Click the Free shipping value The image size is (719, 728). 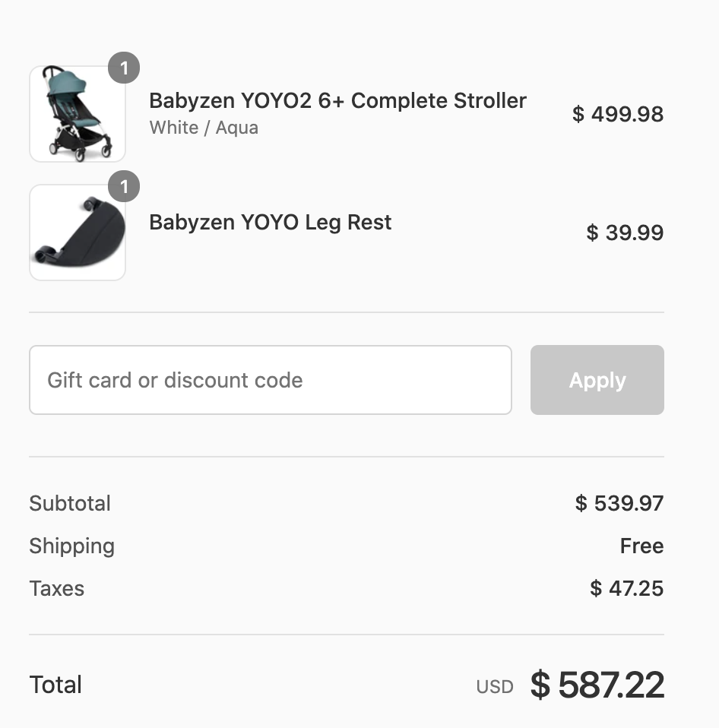pyautogui.click(x=641, y=546)
